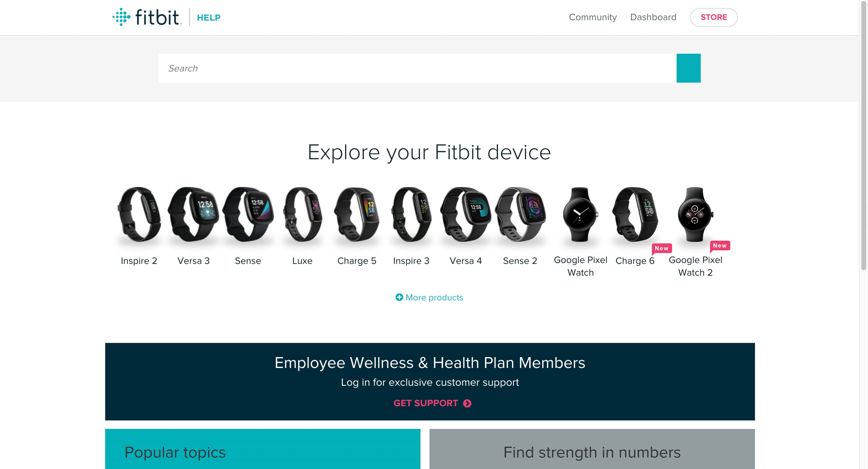Click GET SUPPORT link
Screen dimensions: 868x469
pyautogui.click(x=432, y=403)
